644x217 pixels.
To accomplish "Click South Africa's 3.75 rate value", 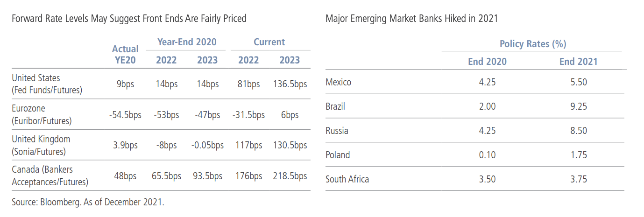I will 578,180.
